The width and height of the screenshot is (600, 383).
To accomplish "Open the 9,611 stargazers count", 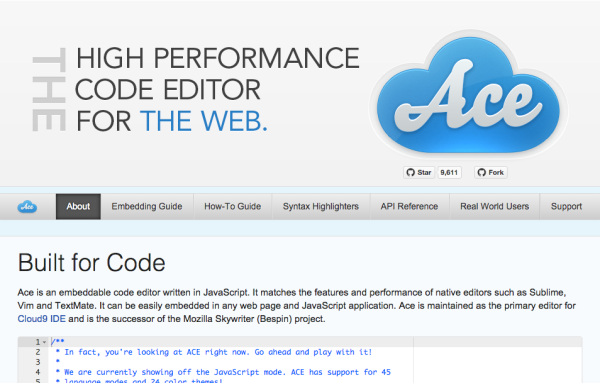I will point(449,173).
